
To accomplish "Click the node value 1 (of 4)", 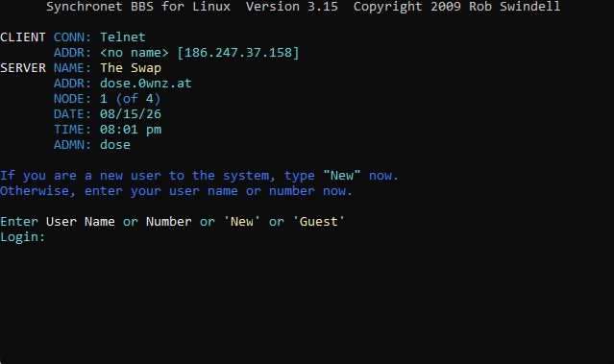I will [131, 99].
